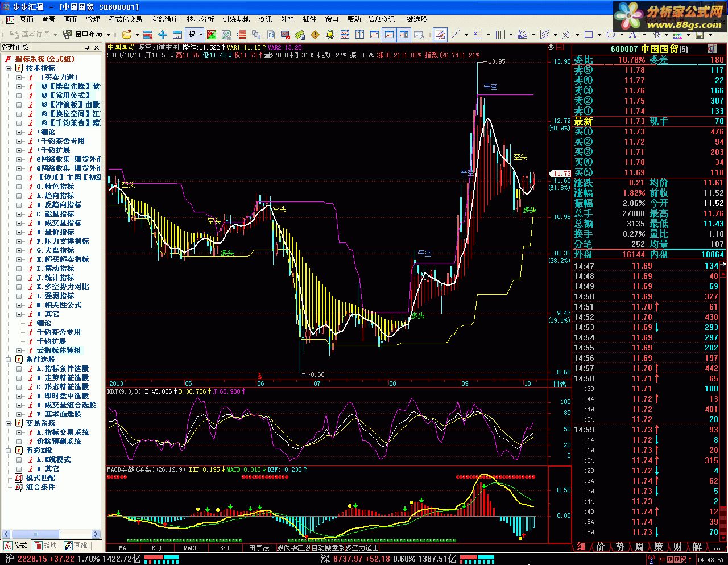Select the RSI indicator tab
Image resolution: width=728 pixels, height=565 pixels.
pyautogui.click(x=225, y=548)
